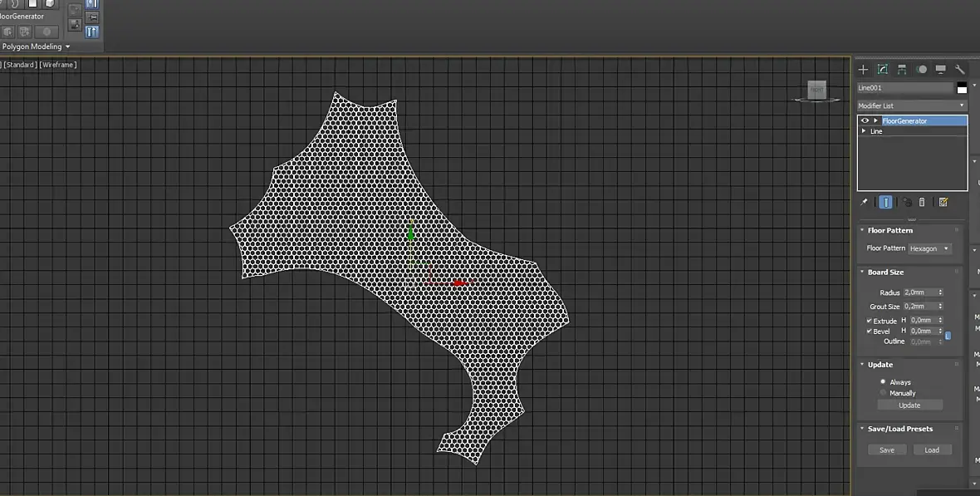This screenshot has height=496, width=980.
Task: Select the Always update radio button
Action: click(x=883, y=381)
